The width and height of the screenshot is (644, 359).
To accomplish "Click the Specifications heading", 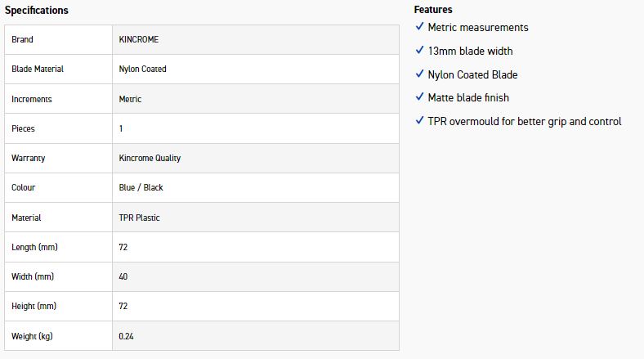I will pos(37,11).
